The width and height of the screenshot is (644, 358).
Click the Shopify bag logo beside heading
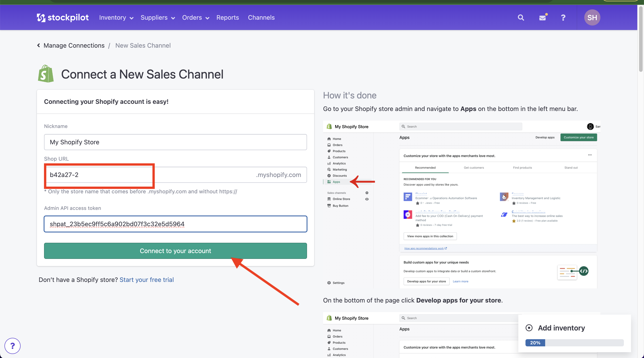46,74
